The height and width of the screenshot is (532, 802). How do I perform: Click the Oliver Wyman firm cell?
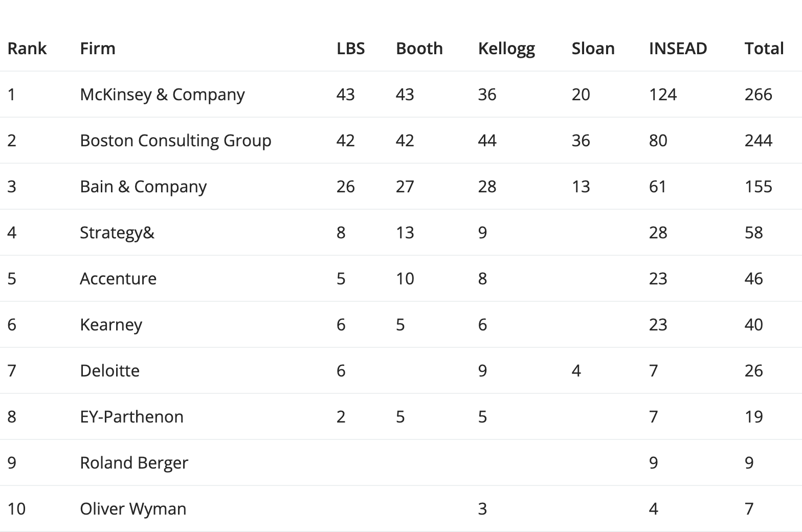click(133, 509)
